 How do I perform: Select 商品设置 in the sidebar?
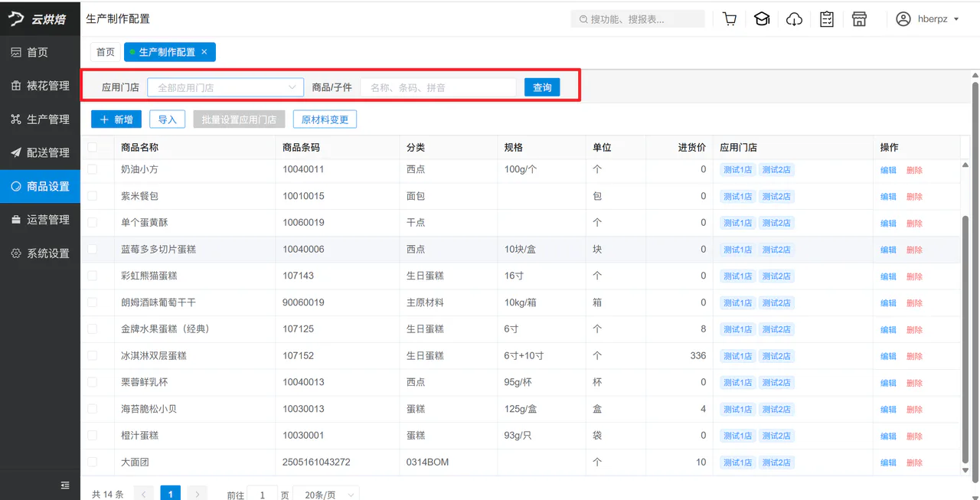click(40, 186)
